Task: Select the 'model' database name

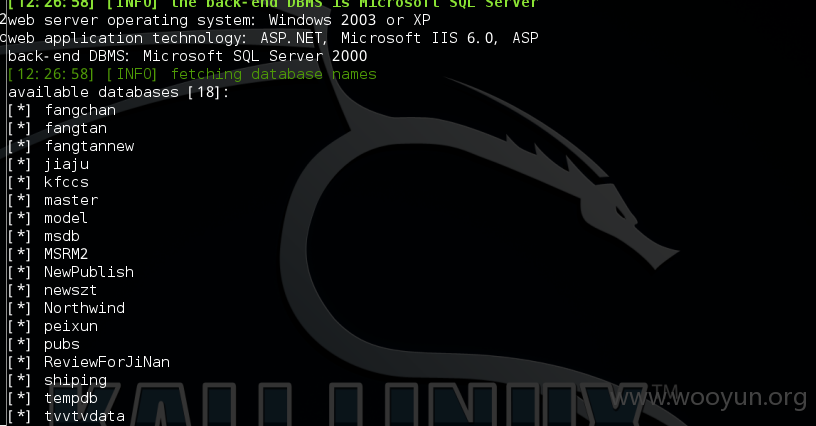Action: [66, 218]
